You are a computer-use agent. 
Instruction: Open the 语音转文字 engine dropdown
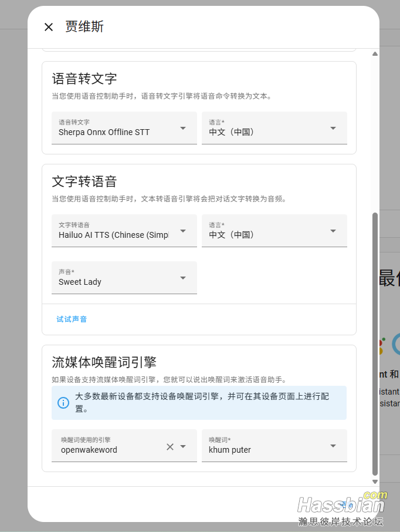coord(124,128)
